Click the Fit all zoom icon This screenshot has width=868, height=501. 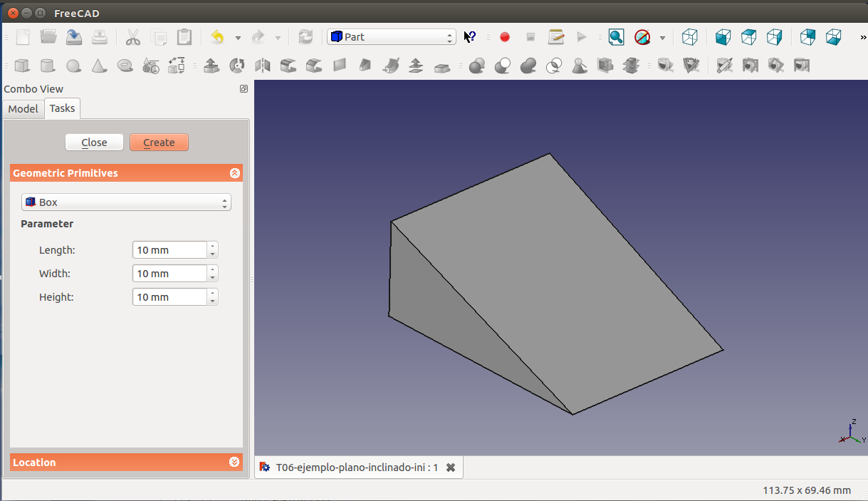pyautogui.click(x=616, y=37)
